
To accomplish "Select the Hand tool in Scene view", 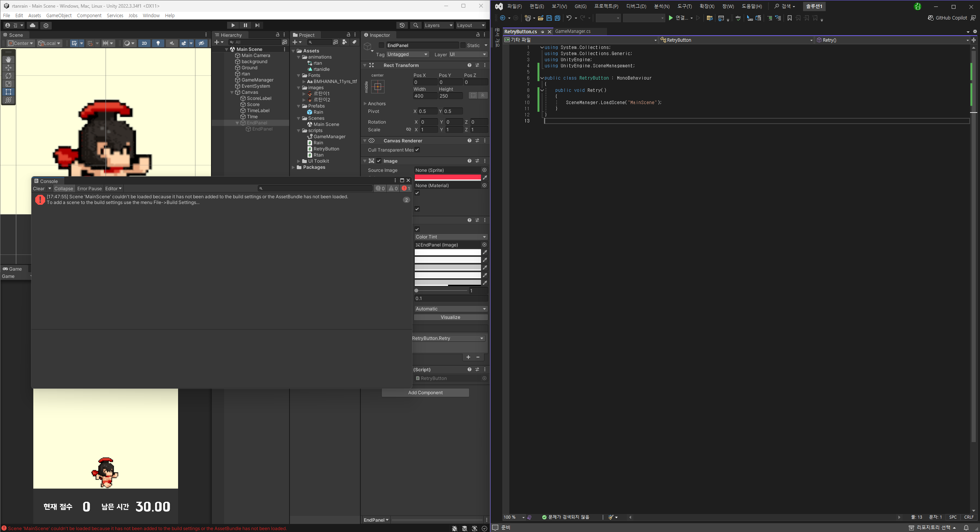I will [8, 60].
